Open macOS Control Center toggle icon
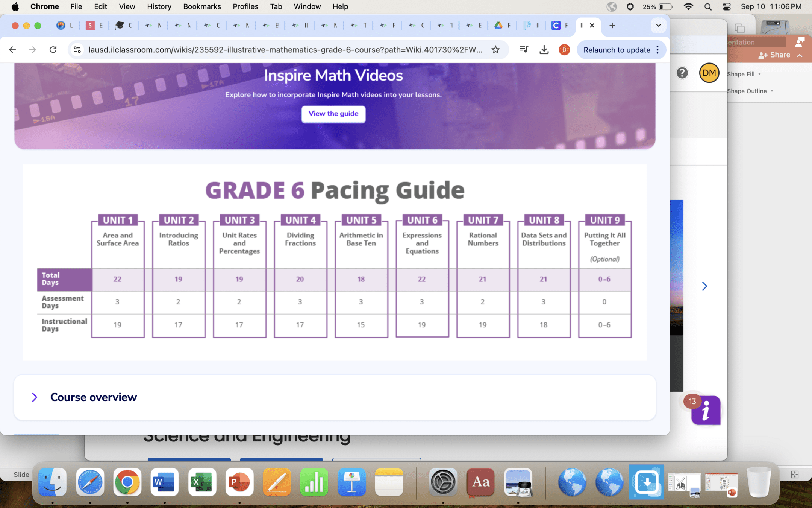Screen dimensions: 812x508 727,7
